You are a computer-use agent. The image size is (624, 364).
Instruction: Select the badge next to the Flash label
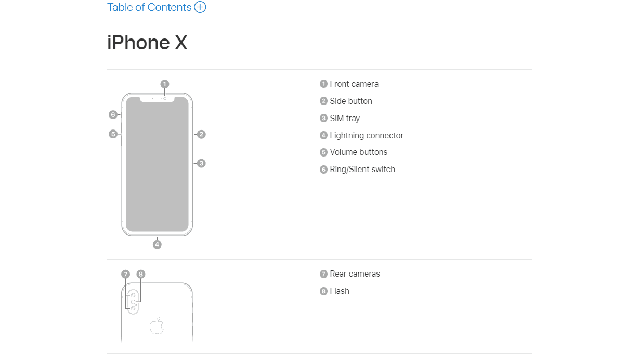pos(323,291)
